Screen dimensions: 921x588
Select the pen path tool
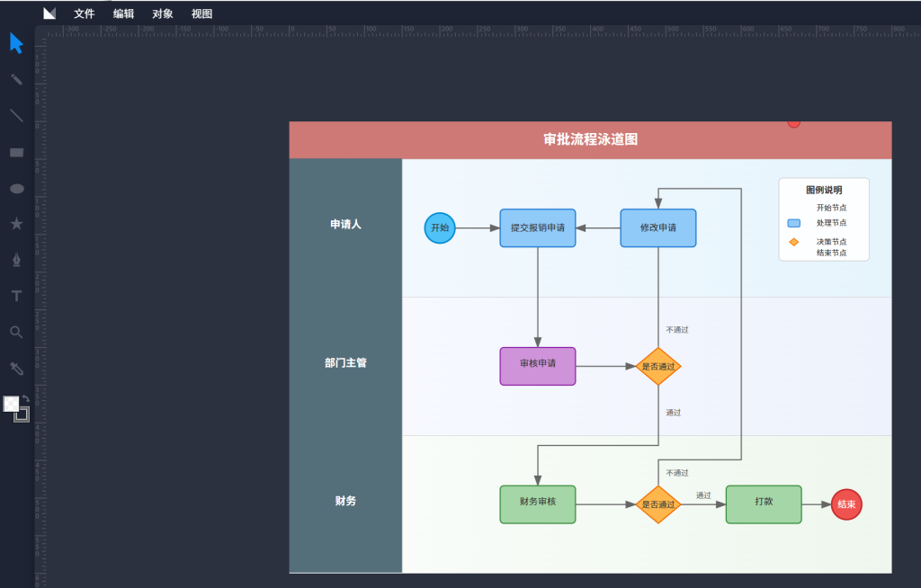pos(16,260)
